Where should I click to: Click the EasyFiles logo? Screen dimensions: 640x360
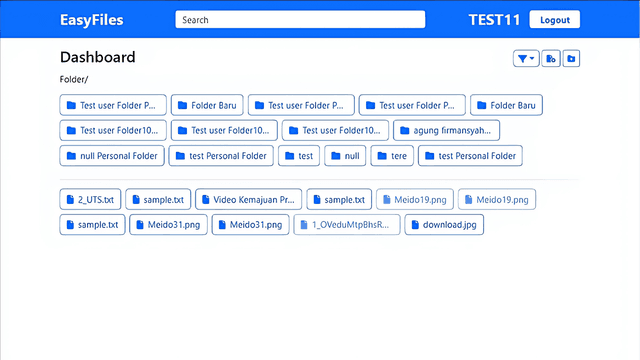[x=91, y=20]
